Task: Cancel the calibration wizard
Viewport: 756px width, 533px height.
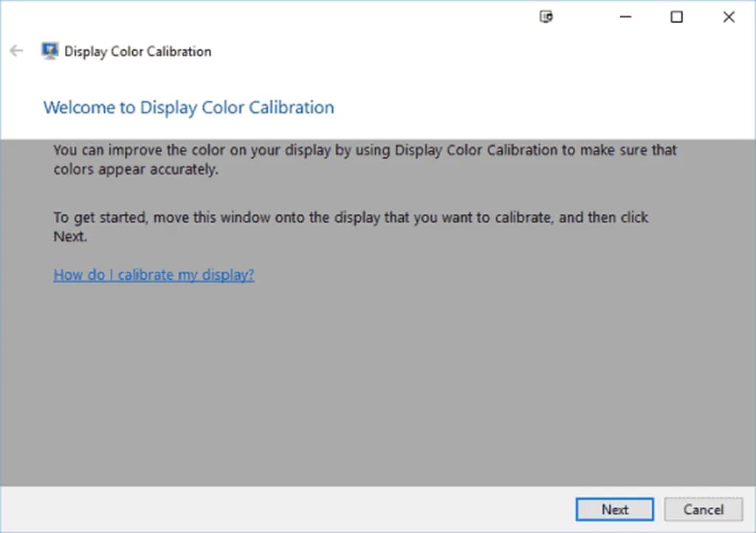Action: pyautogui.click(x=703, y=509)
